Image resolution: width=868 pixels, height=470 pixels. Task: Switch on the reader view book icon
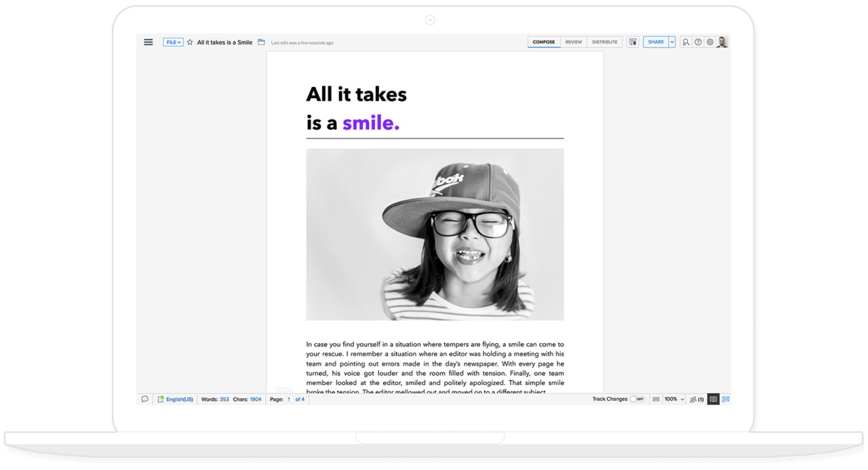[713, 399]
